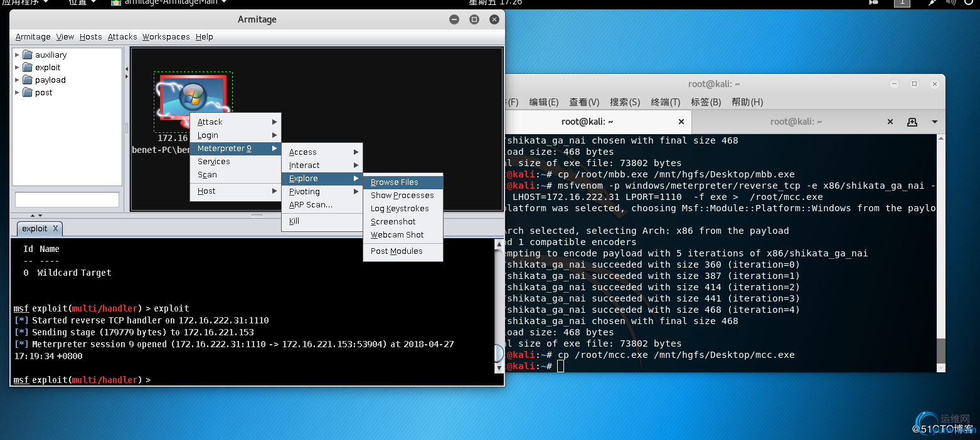Close the first root@kali terminal tab
980x440 pixels.
click(x=682, y=122)
